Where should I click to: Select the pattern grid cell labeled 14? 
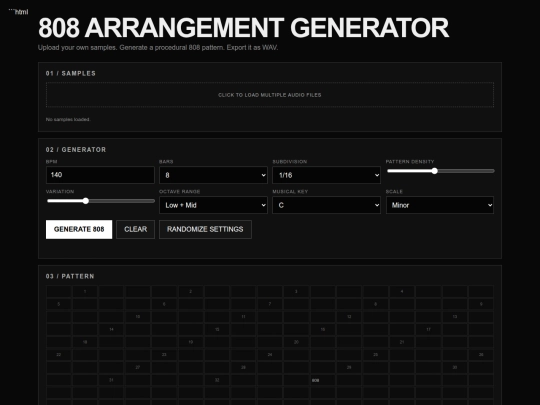click(112, 330)
